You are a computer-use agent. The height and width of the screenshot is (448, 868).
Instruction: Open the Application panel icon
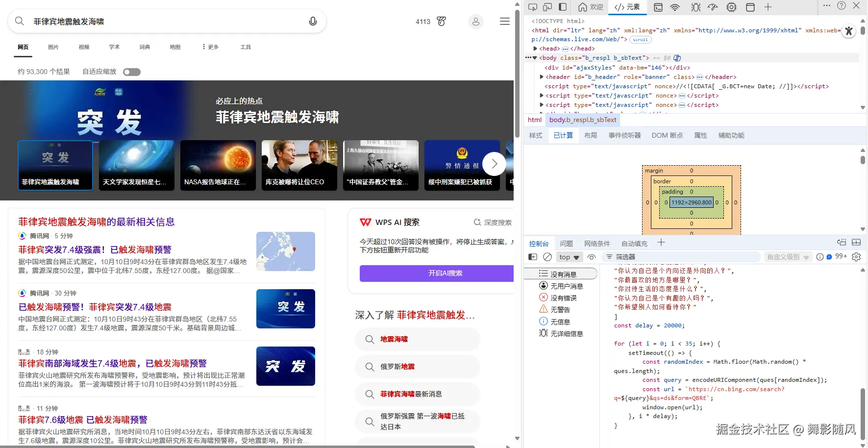(x=750, y=7)
